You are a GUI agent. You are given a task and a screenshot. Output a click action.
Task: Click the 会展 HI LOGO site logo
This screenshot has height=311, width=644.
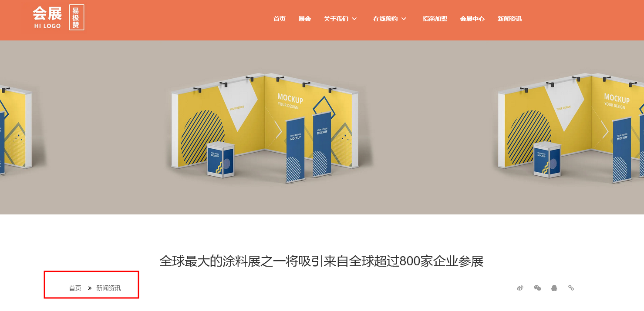[47, 18]
